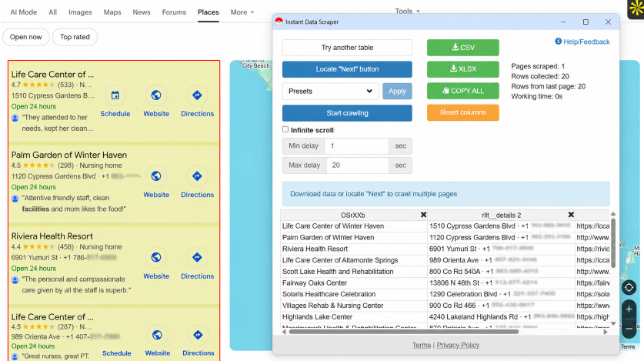This screenshot has width=644, height=361.
Task: Zoom in on the map
Action: (x=629, y=309)
